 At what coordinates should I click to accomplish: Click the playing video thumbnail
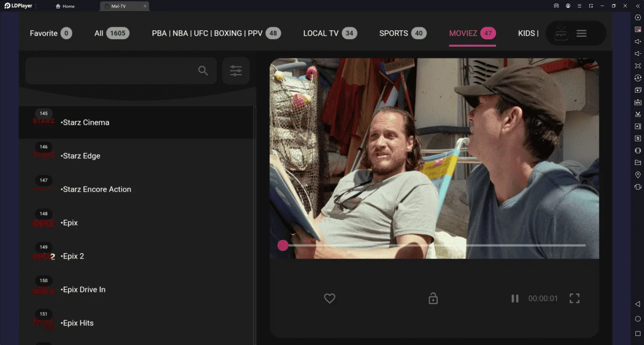pyautogui.click(x=434, y=158)
